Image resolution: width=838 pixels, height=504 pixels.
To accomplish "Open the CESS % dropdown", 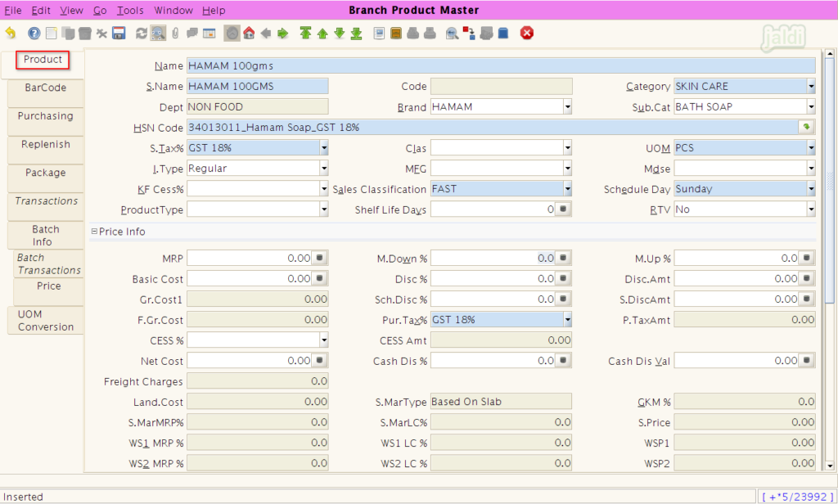I will [x=324, y=340].
